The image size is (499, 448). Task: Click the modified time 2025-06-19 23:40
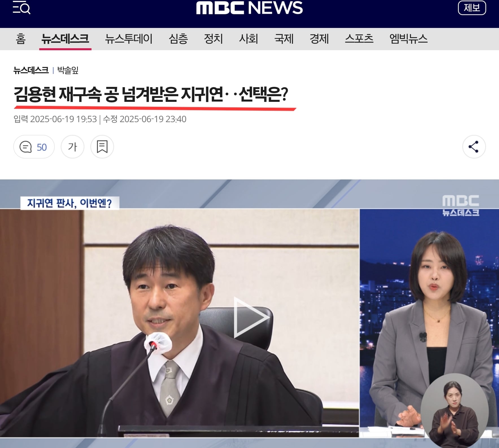tap(145, 119)
